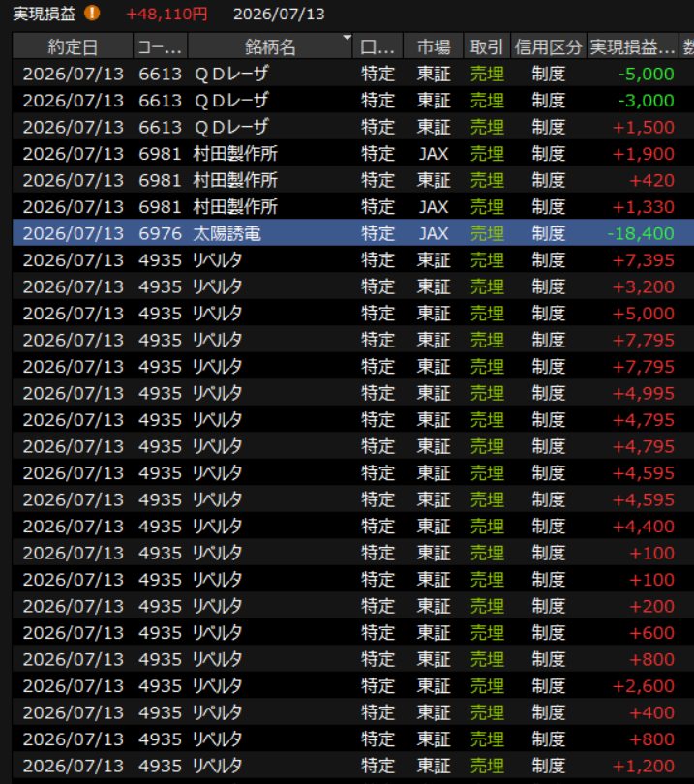Click code 6976 in the 太陽誘電 row
694x784 pixels.
click(160, 233)
